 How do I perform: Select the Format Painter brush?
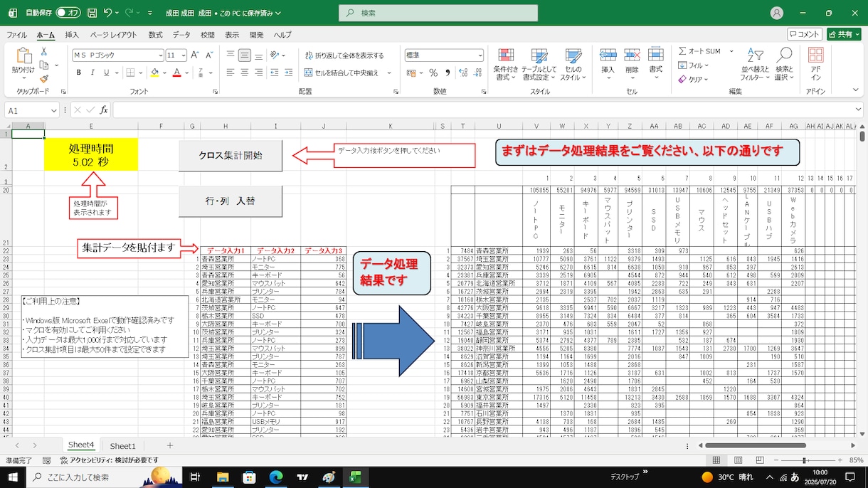(44, 79)
